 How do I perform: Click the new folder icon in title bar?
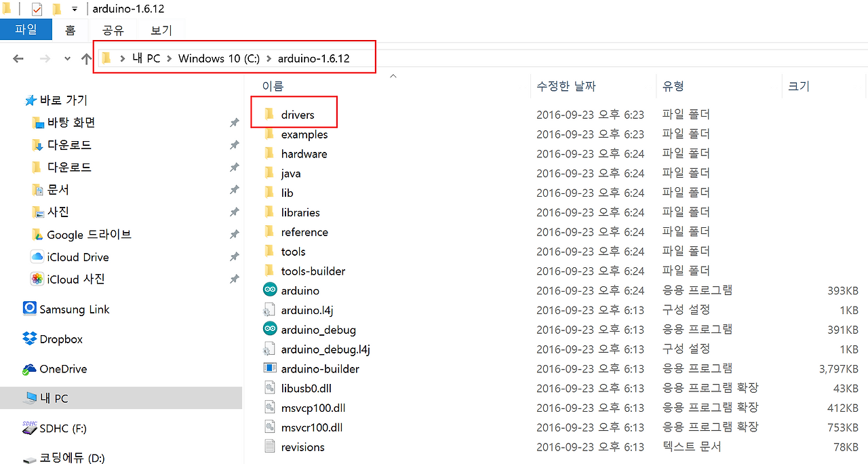pyautogui.click(x=57, y=9)
